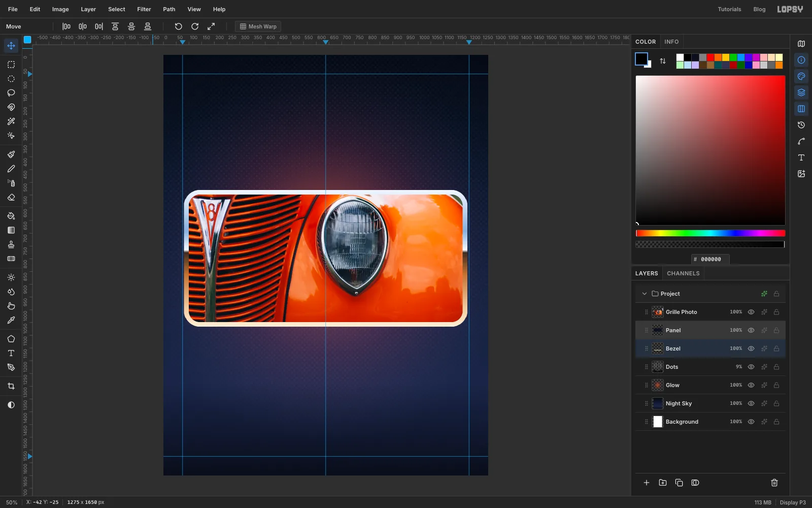The height and width of the screenshot is (508, 812).
Task: Select the Rectangular Marquee tool
Action: click(x=11, y=65)
